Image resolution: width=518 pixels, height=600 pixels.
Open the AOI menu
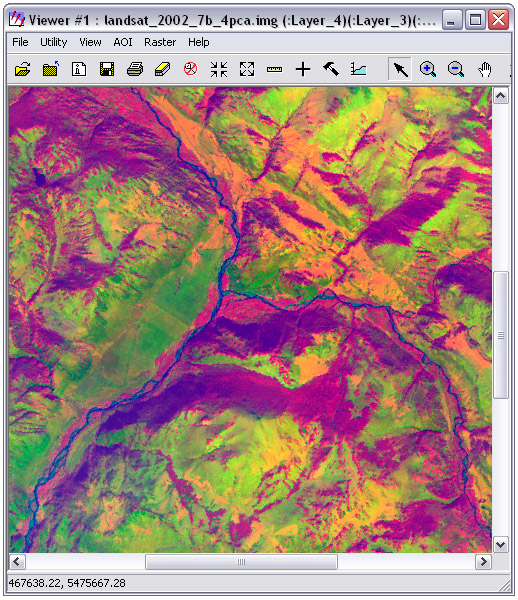point(123,42)
